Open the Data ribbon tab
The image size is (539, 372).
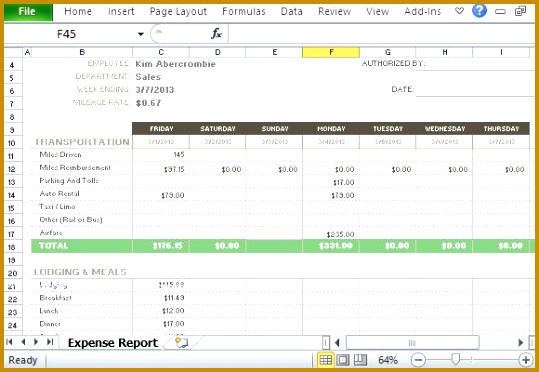point(292,12)
